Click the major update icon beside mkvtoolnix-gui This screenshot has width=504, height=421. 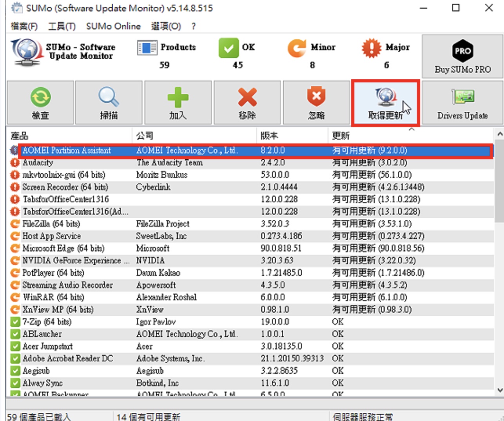click(x=15, y=175)
